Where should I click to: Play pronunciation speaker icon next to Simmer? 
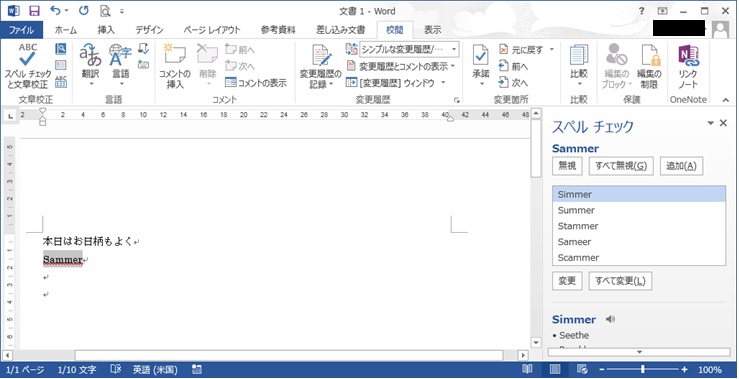(x=610, y=319)
